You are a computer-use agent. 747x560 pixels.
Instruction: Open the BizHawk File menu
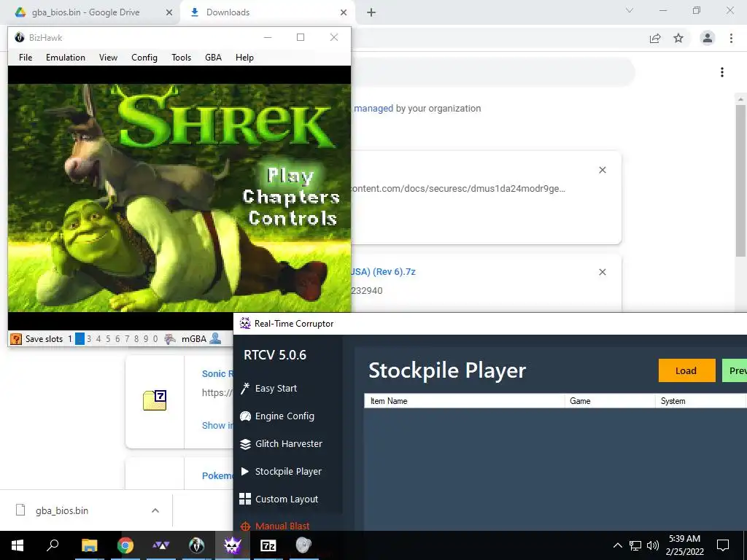pyautogui.click(x=26, y=58)
